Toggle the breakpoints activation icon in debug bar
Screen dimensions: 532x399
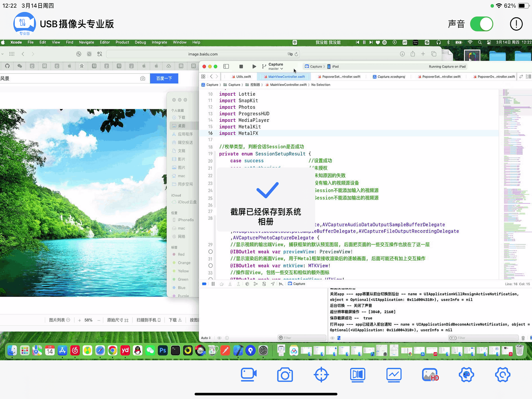tap(204, 284)
